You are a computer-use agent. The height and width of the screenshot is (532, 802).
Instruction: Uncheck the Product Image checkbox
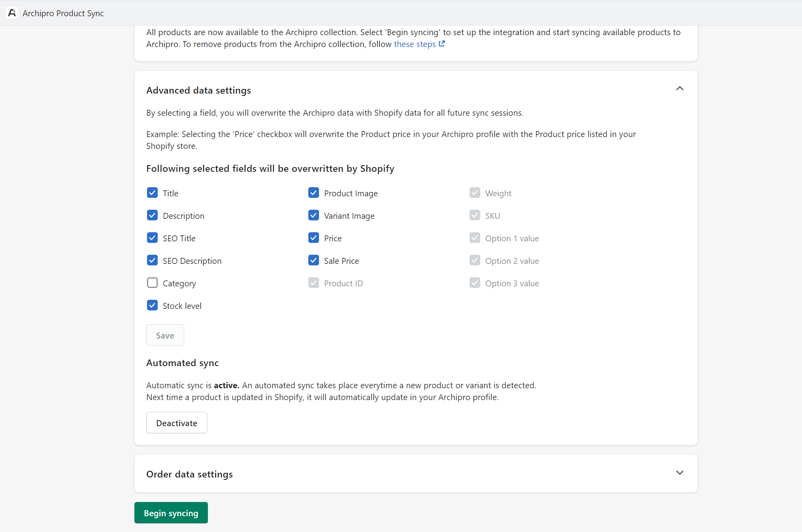click(x=313, y=193)
